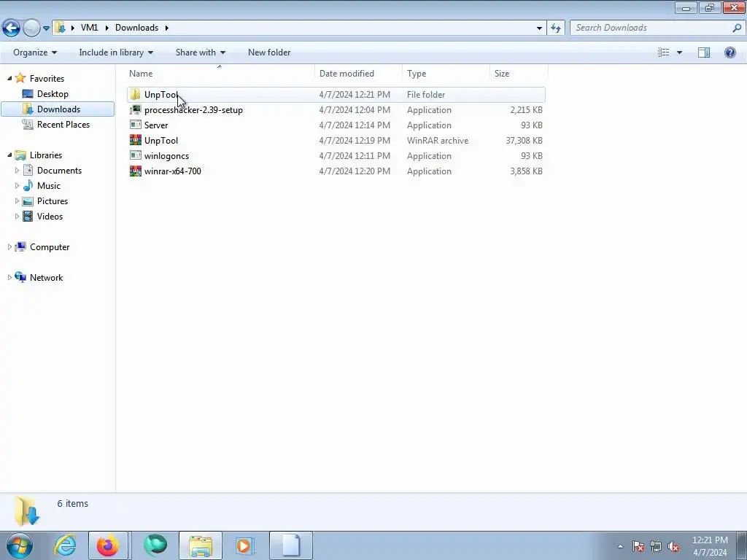747x560 pixels.
Task: Collapse the Libraries group
Action: point(9,155)
